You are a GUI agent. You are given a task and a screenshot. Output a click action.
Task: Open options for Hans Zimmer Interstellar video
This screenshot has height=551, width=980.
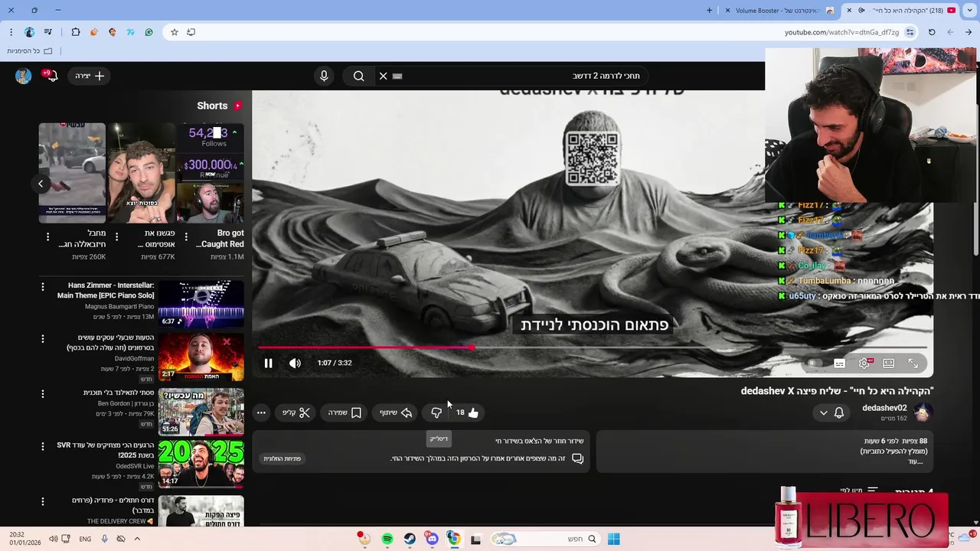click(x=43, y=287)
